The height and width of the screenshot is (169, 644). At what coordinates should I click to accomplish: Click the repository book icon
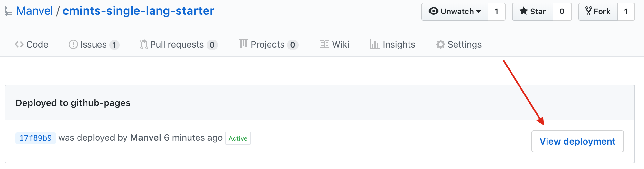[x=8, y=11]
